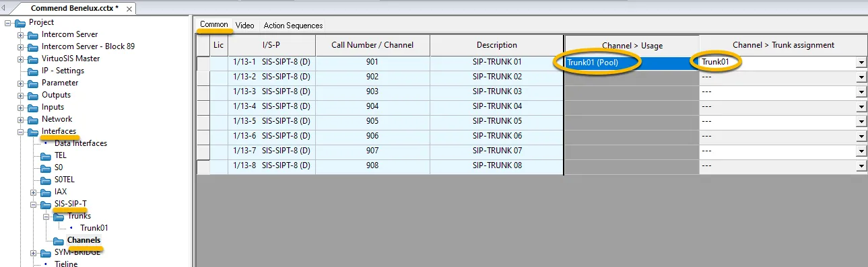This screenshot has width=868, height=267.
Task: Open the Action Sequences tab
Action: coord(293,26)
